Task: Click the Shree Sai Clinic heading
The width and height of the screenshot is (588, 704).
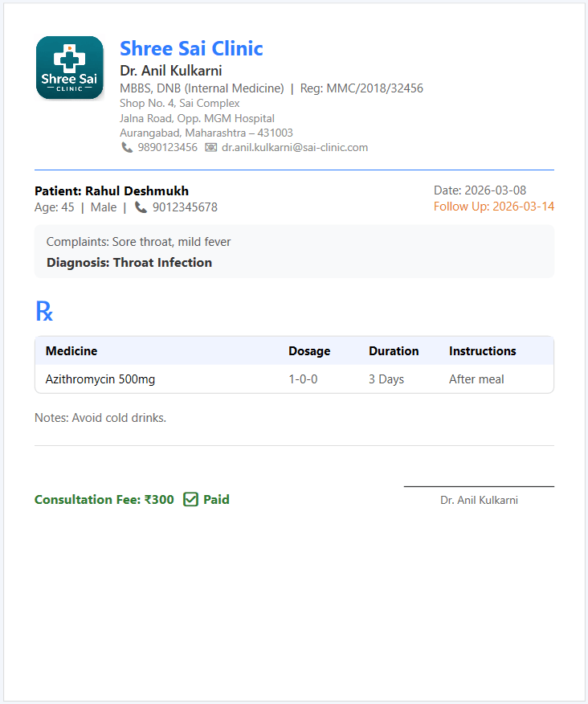Action: (x=191, y=48)
